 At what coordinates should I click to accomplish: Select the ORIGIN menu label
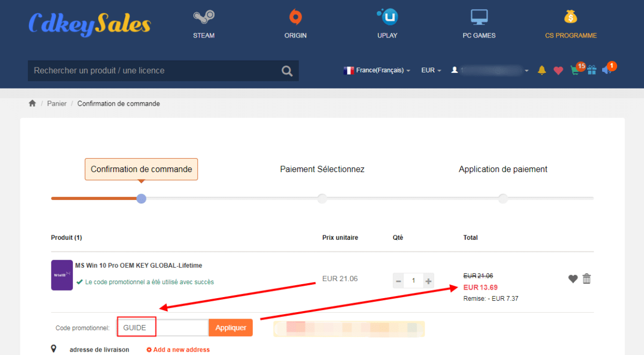pyautogui.click(x=295, y=35)
